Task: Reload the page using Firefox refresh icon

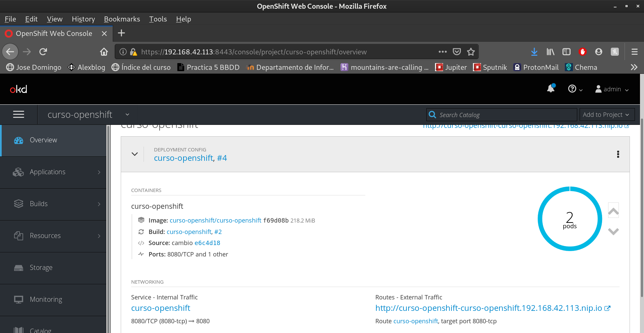Action: pos(43,52)
